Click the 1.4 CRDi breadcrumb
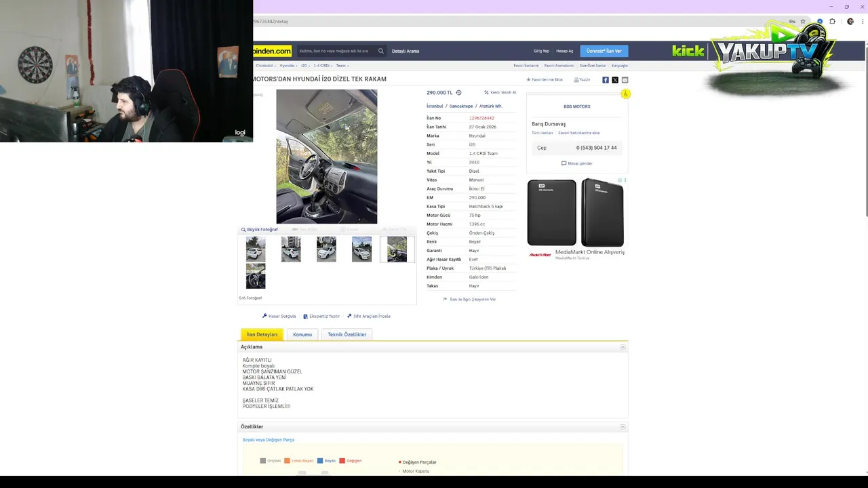The image size is (868, 488). click(321, 66)
